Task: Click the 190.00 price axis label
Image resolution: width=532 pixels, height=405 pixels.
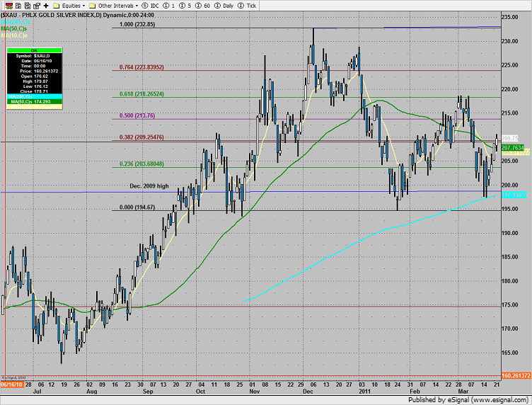Action: 510,233
